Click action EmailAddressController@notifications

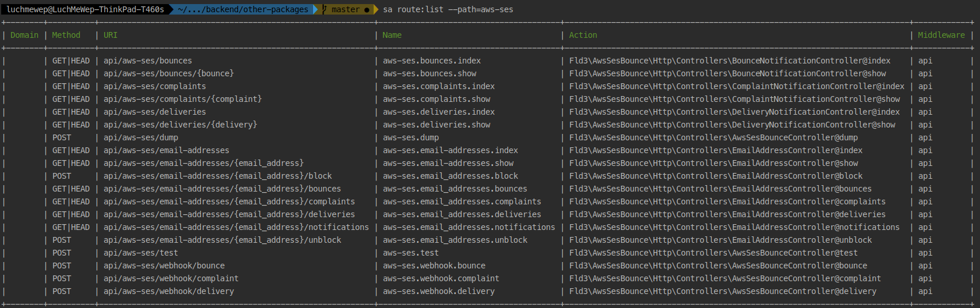tap(734, 227)
